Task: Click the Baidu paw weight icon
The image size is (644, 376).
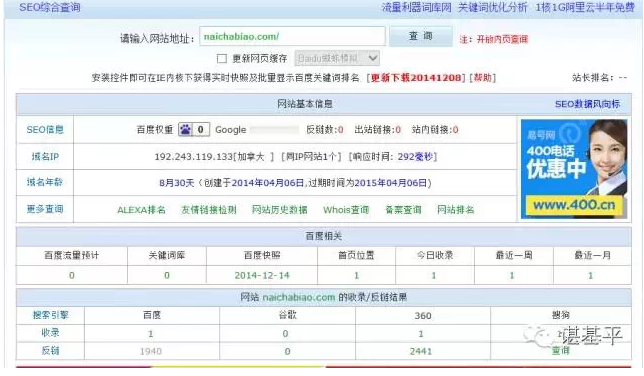Action: click(x=185, y=130)
